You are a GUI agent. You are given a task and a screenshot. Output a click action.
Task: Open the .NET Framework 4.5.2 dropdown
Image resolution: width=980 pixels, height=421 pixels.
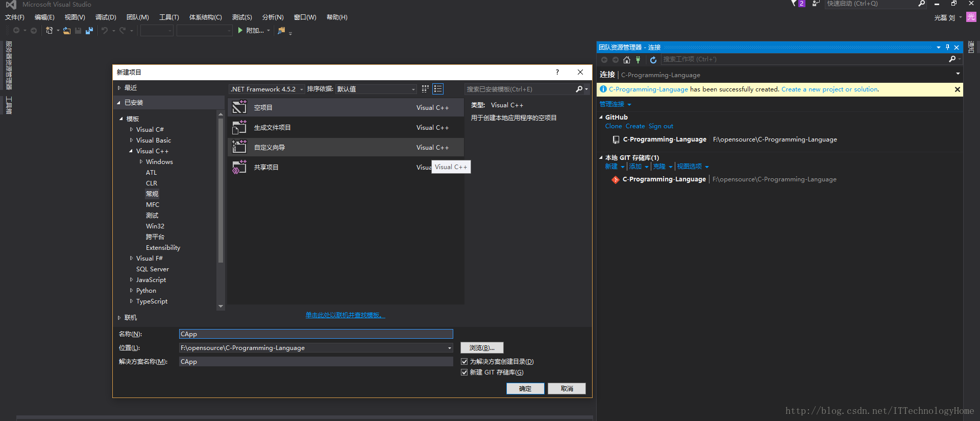(267, 89)
